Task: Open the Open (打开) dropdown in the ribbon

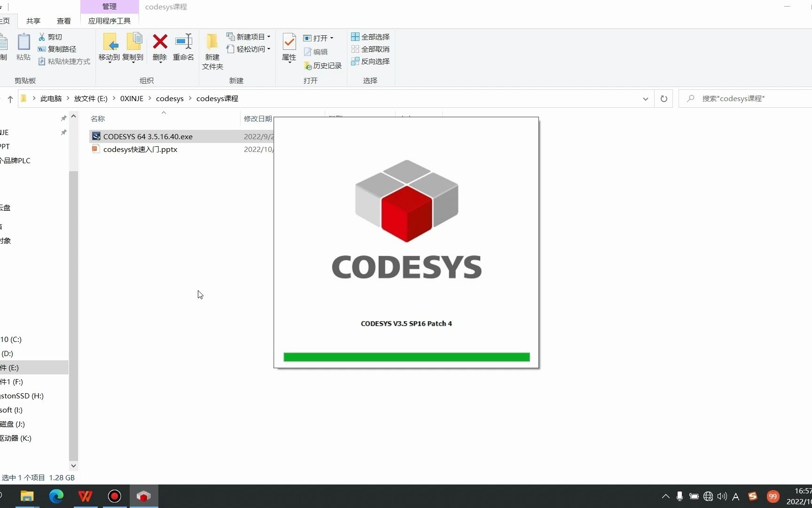Action: click(x=319, y=38)
